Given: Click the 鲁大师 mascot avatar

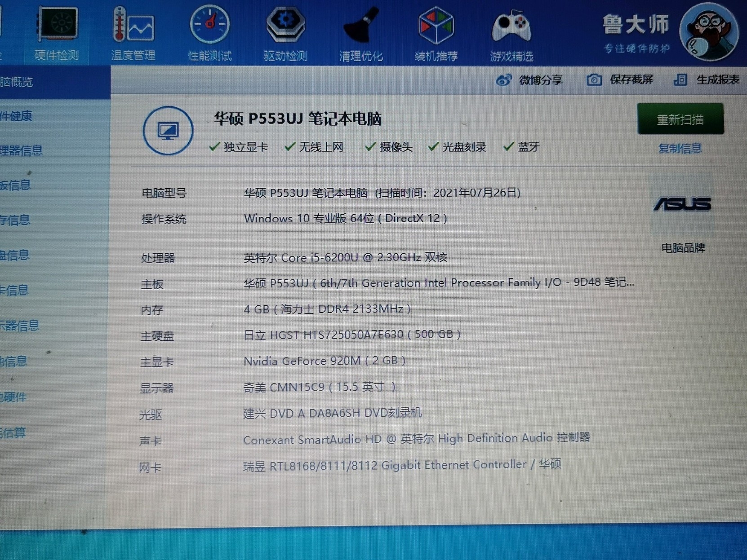Looking at the screenshot, I should point(709,32).
